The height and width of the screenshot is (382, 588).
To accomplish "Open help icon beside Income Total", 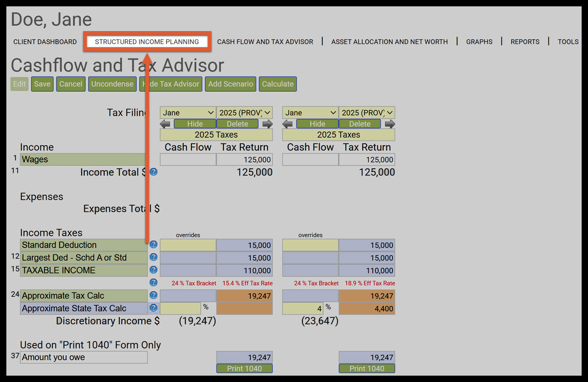I will point(154,172).
